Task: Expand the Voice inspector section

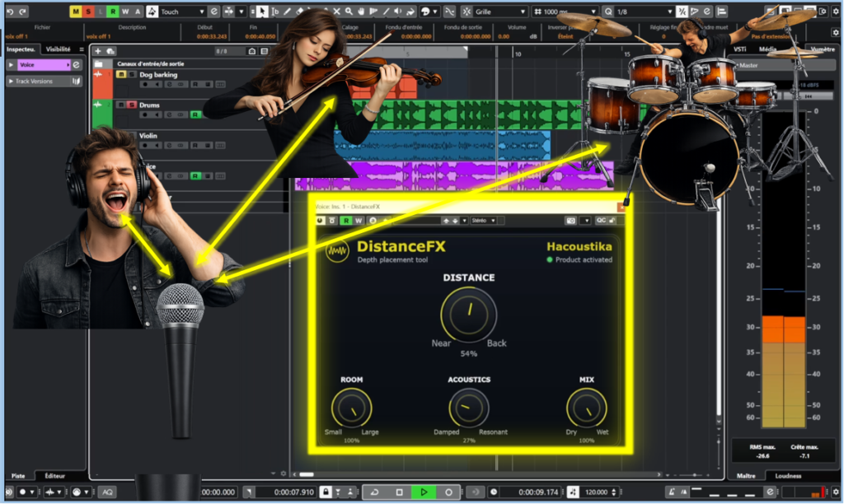Action: coord(11,64)
